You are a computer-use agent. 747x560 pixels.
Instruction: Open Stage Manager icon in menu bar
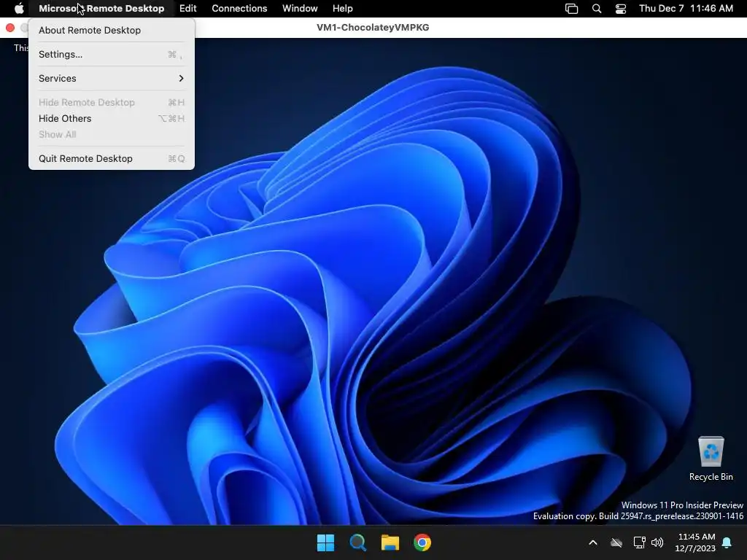[571, 8]
